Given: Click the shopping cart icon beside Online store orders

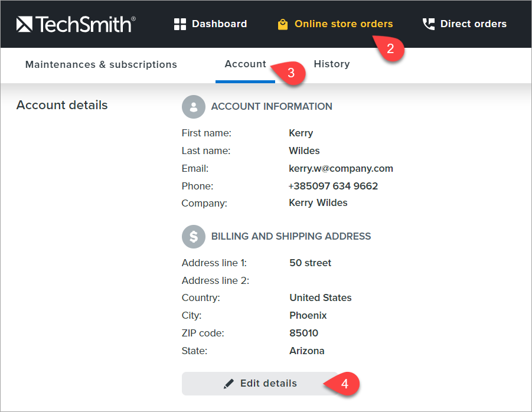Looking at the screenshot, I should [282, 24].
